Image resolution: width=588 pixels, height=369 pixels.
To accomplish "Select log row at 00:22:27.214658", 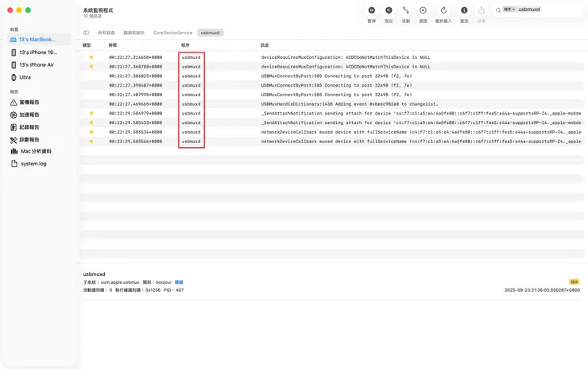I will coord(332,57).
